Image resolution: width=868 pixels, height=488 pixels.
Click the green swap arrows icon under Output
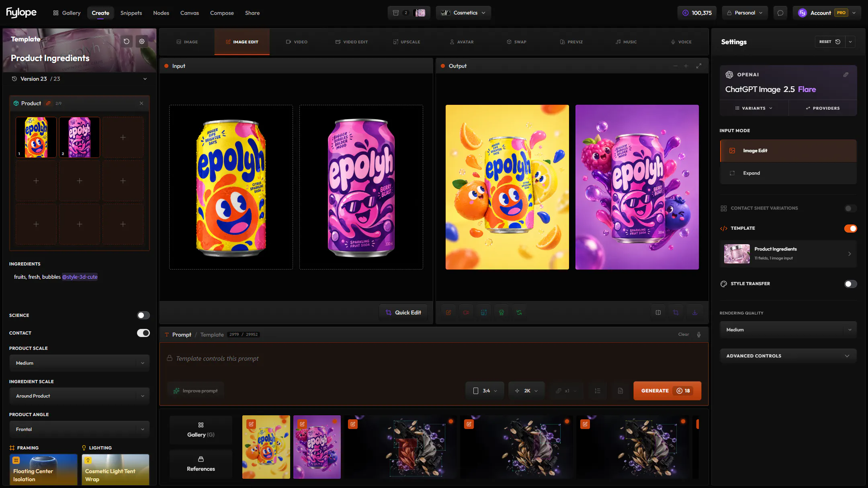[x=519, y=312]
